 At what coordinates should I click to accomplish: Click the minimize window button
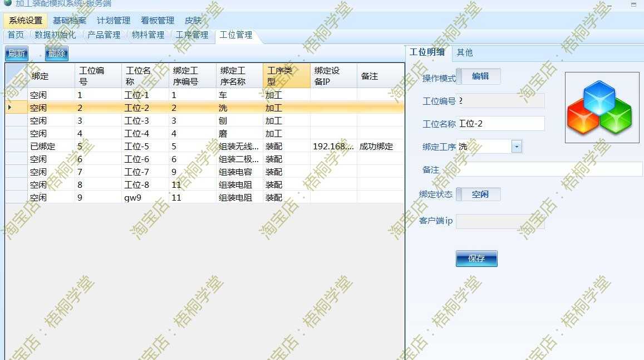click(x=609, y=5)
